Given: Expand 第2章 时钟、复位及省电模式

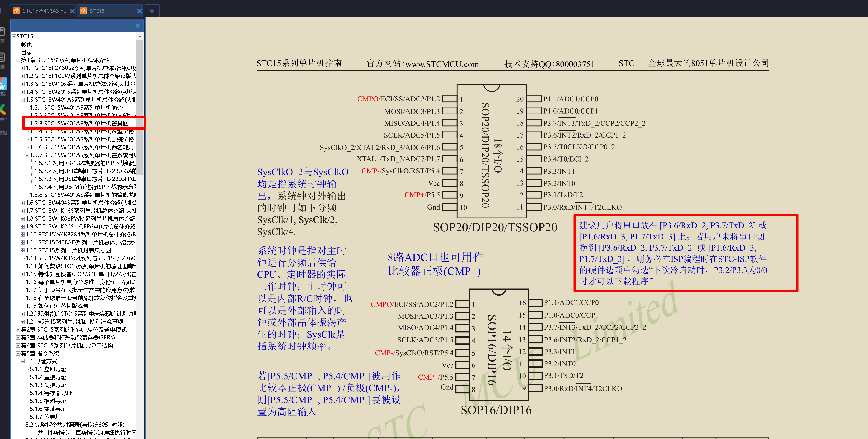Looking at the screenshot, I should pyautogui.click(x=18, y=330).
